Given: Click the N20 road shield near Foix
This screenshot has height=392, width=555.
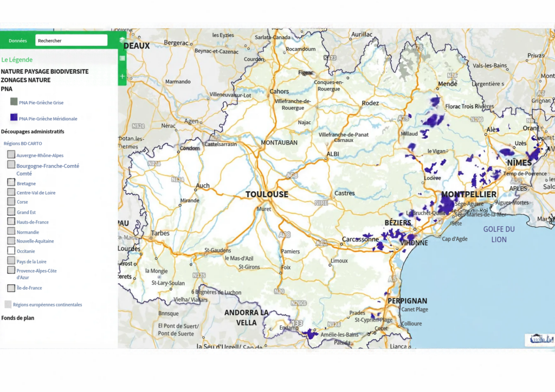Looking at the screenshot, I should tap(279, 291).
